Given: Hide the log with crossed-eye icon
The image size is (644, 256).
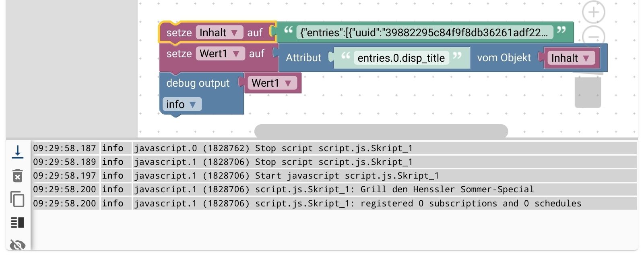Looking at the screenshot, I should 17,245.
